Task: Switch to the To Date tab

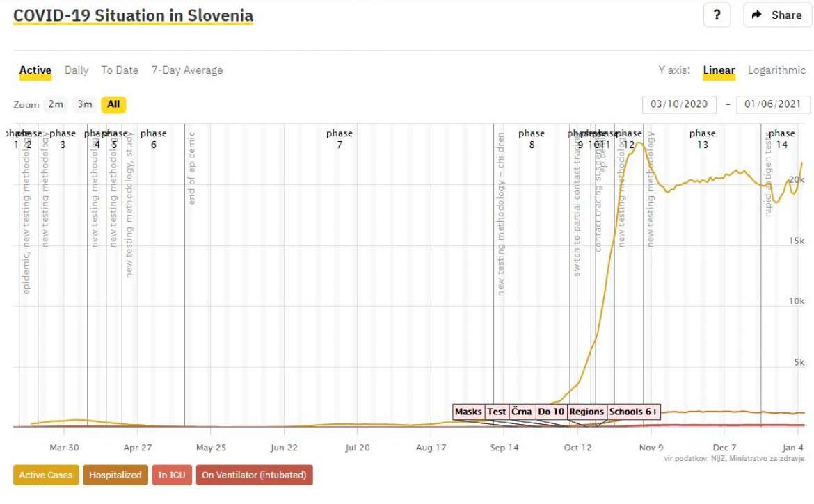Action: [x=120, y=70]
